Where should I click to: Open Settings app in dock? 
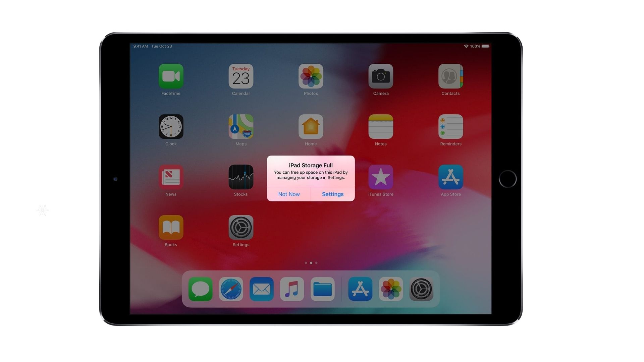421,290
